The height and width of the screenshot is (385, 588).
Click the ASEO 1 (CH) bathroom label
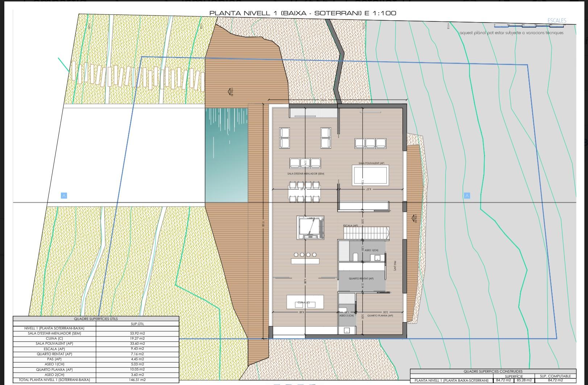click(x=371, y=250)
